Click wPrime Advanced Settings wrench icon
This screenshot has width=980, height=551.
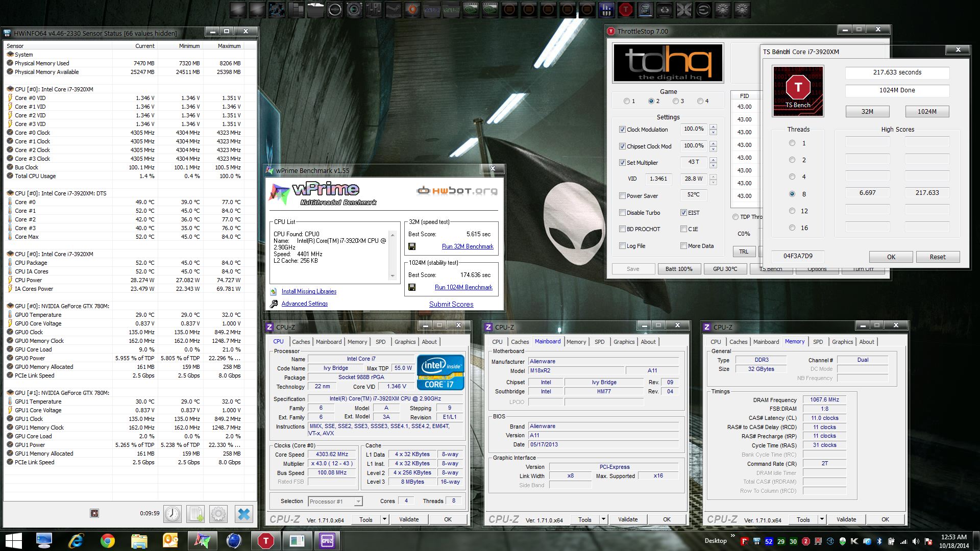click(274, 304)
